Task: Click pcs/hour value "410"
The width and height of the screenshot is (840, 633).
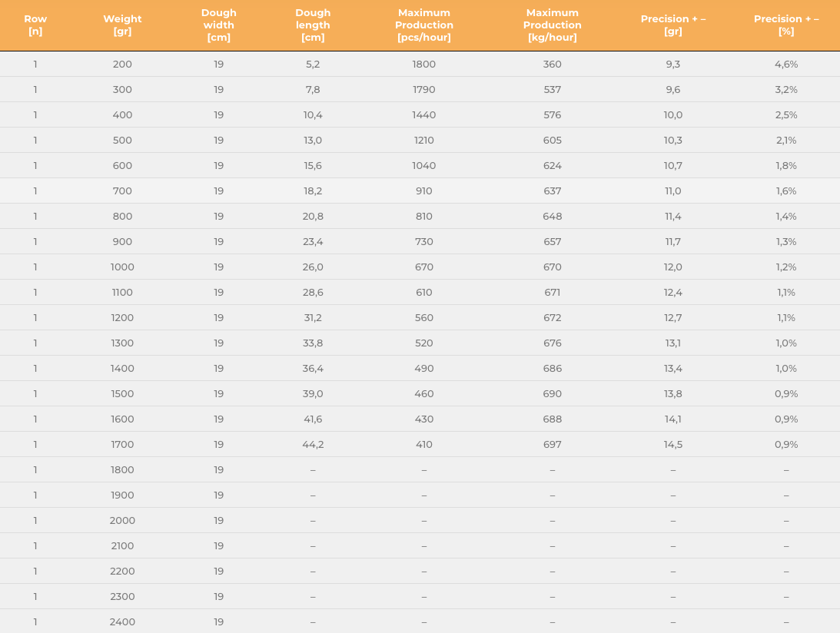Action: coord(423,445)
